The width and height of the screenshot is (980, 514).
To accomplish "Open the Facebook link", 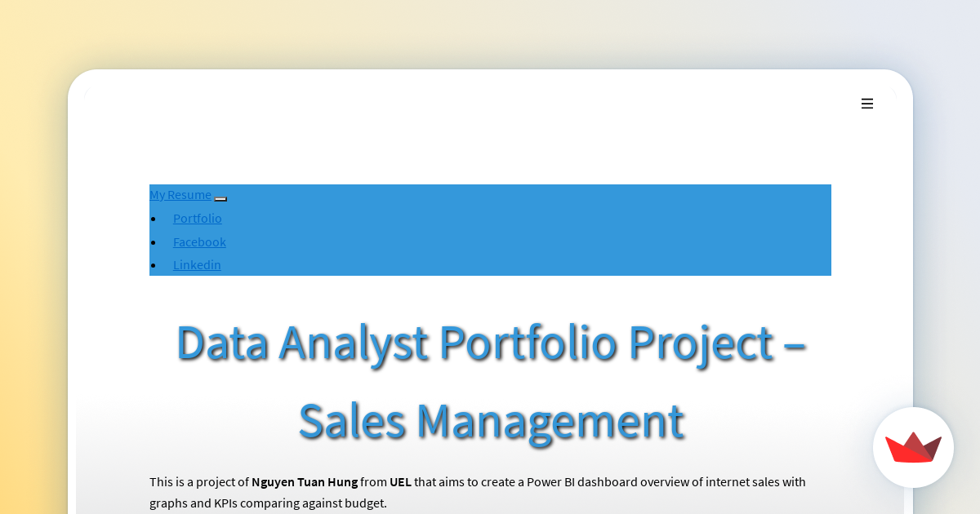I will (x=199, y=241).
